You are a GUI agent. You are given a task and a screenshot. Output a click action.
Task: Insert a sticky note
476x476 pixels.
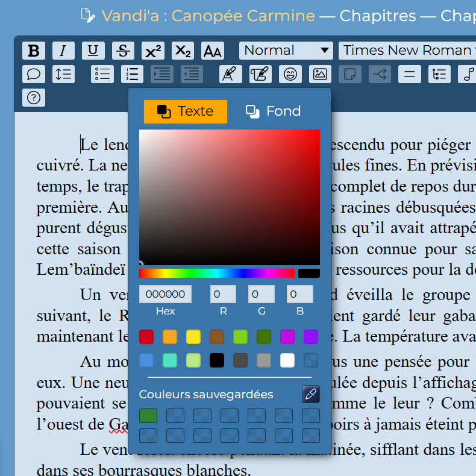pos(350,74)
